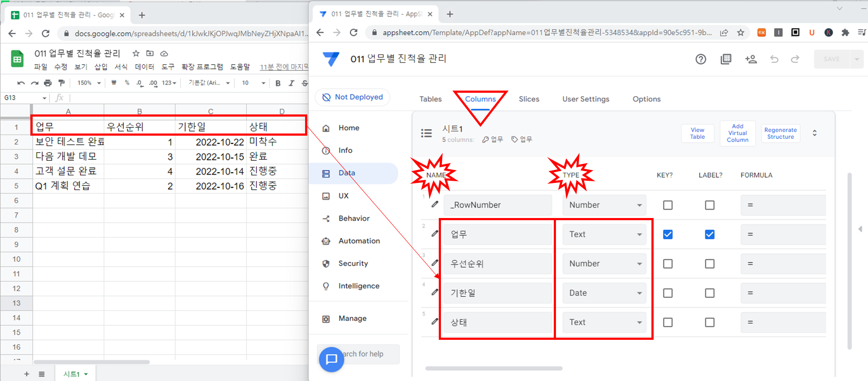Viewport: 868px width, 381px height.
Task: Click the print icon in Sheets toolbar
Action: [x=48, y=83]
